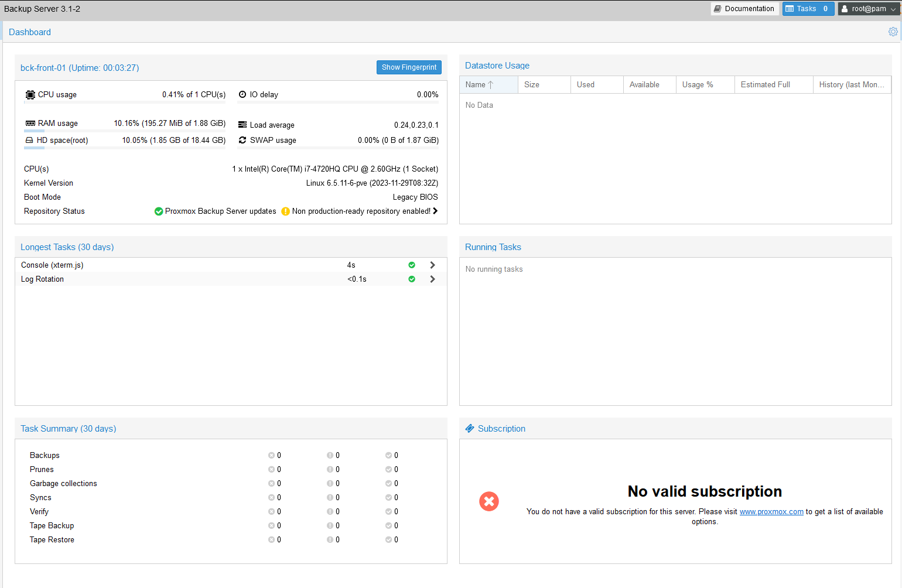
Task: Click the SWAP usage refresh icon
Action: pyautogui.click(x=242, y=141)
